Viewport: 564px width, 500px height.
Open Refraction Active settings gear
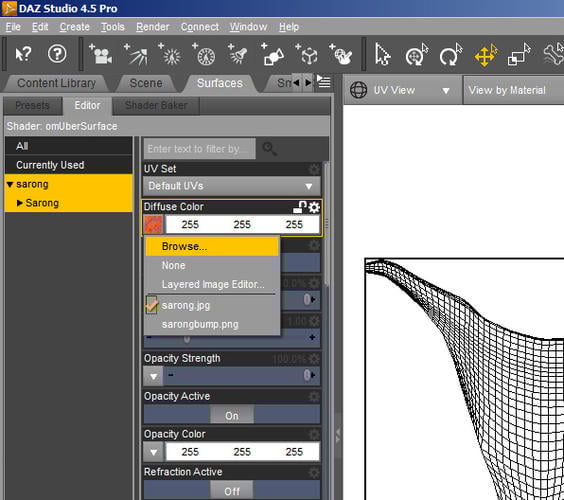click(314, 472)
